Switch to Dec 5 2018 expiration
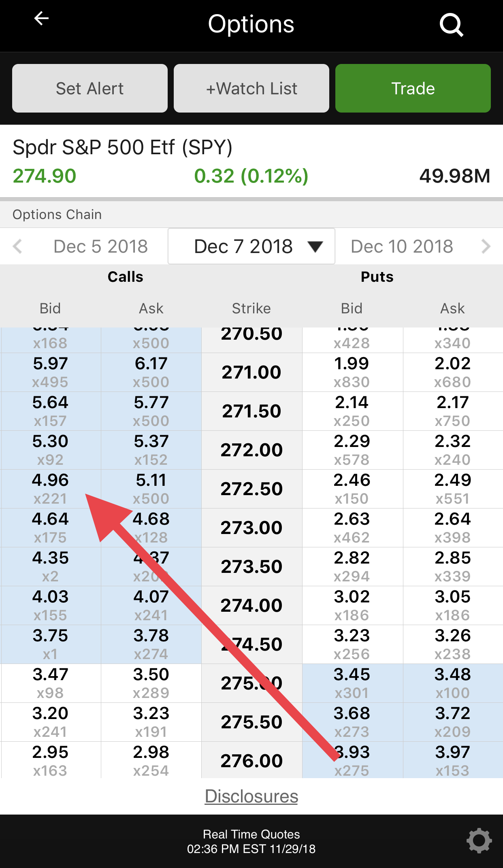The image size is (503, 868). 100,246
